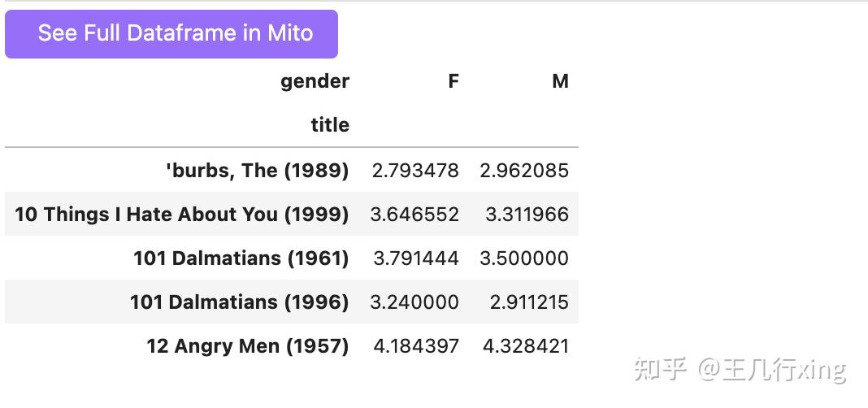Select the cell containing 3.500000

click(x=524, y=258)
